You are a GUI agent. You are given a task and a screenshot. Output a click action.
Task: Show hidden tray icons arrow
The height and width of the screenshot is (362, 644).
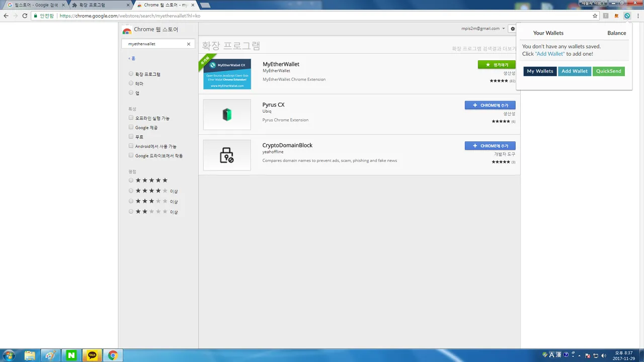point(579,355)
